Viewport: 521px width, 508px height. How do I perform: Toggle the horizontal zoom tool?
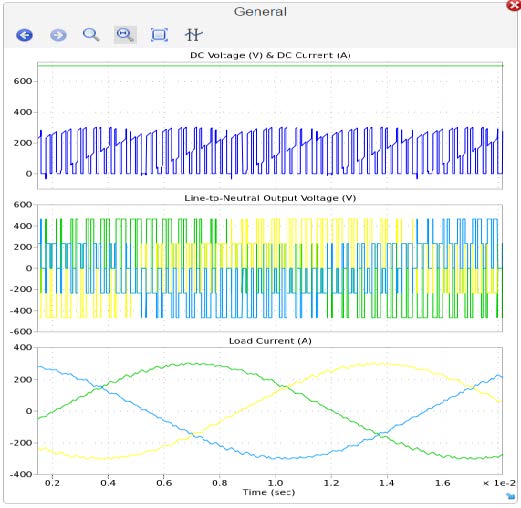pos(125,35)
